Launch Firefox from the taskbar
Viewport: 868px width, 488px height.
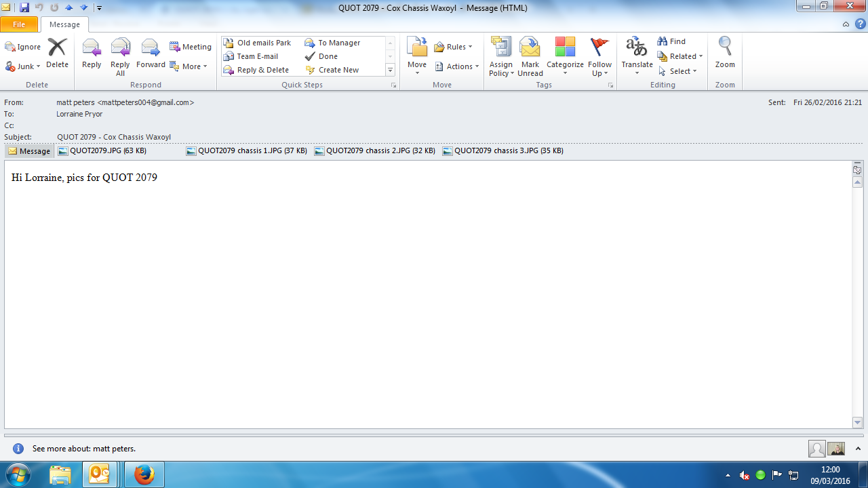[144, 474]
